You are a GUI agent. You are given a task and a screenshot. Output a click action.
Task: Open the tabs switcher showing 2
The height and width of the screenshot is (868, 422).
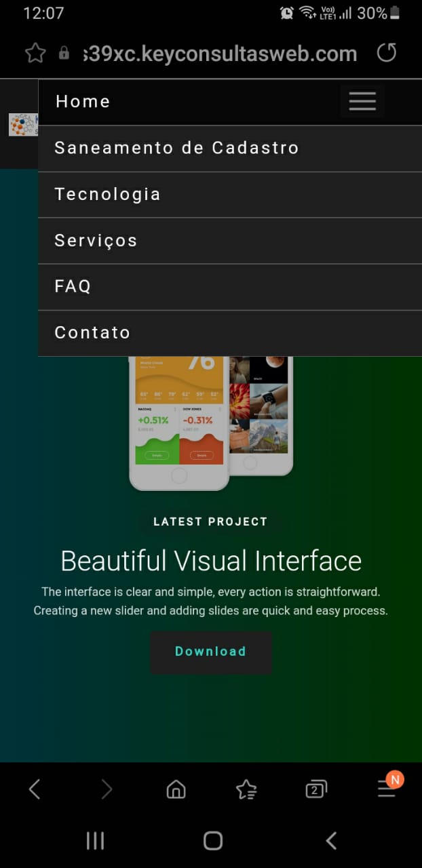[316, 789]
